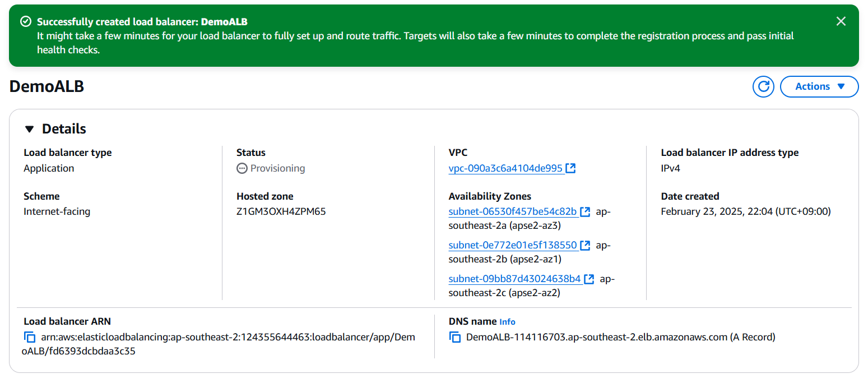Click the 'Successfully created load balancer' banner title
Screen dimensions: 868x378
pyautogui.click(x=142, y=22)
